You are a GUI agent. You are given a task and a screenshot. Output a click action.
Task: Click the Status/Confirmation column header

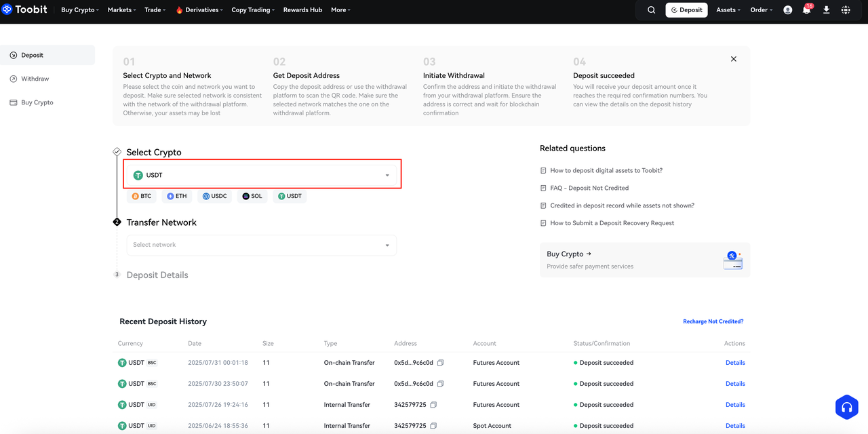pos(601,344)
